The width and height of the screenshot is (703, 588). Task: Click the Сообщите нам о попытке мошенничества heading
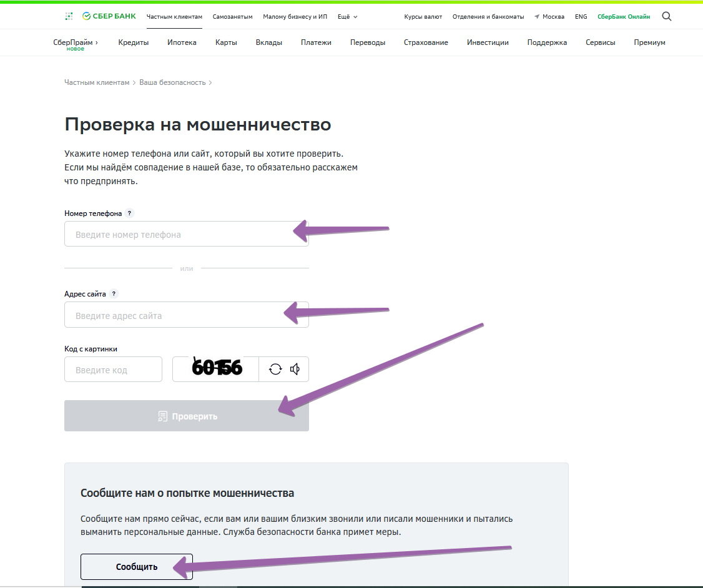187,493
